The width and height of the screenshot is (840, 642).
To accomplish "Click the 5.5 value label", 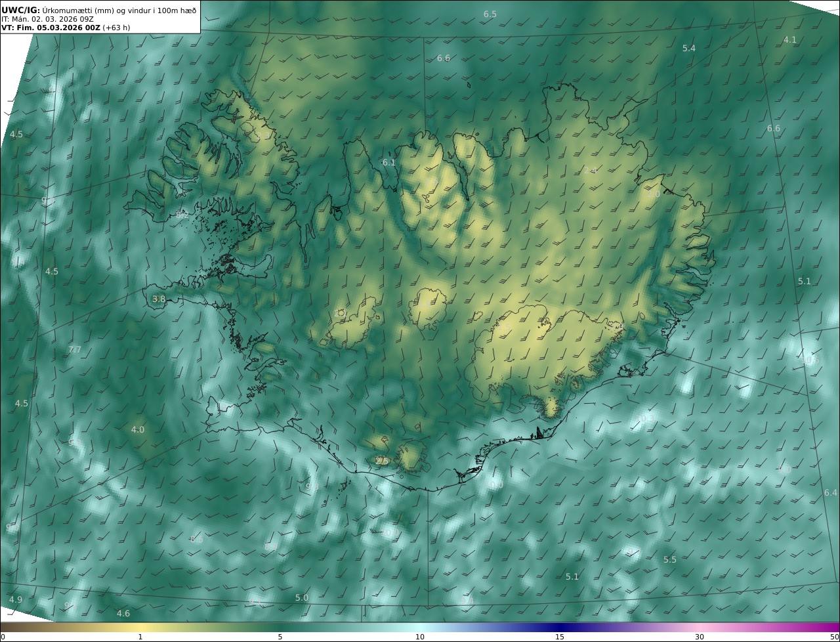I will coord(670,560).
